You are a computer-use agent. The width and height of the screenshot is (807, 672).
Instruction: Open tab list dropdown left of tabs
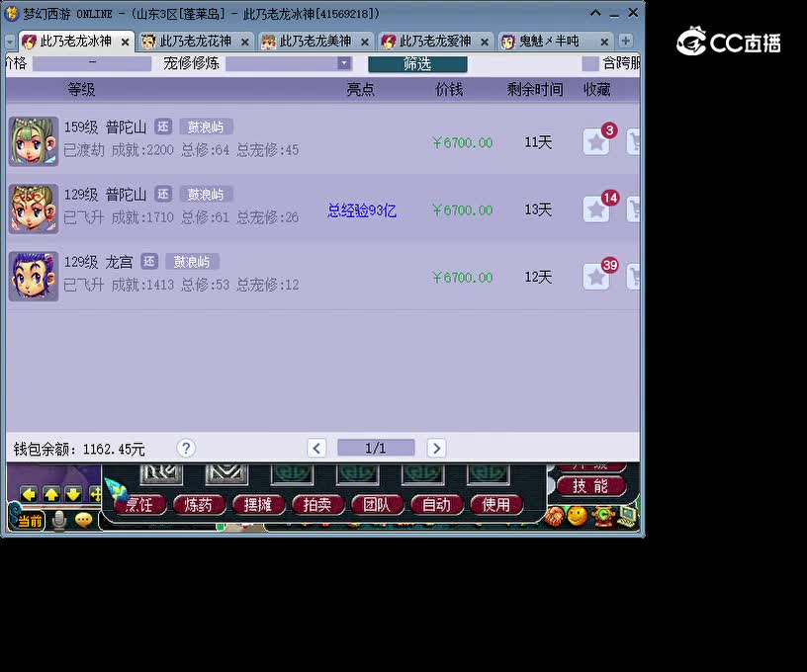coord(10,42)
